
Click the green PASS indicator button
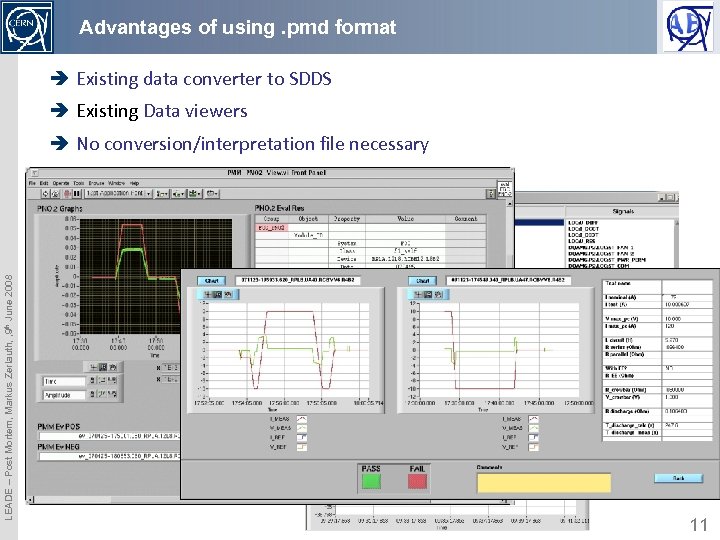pos(371,482)
